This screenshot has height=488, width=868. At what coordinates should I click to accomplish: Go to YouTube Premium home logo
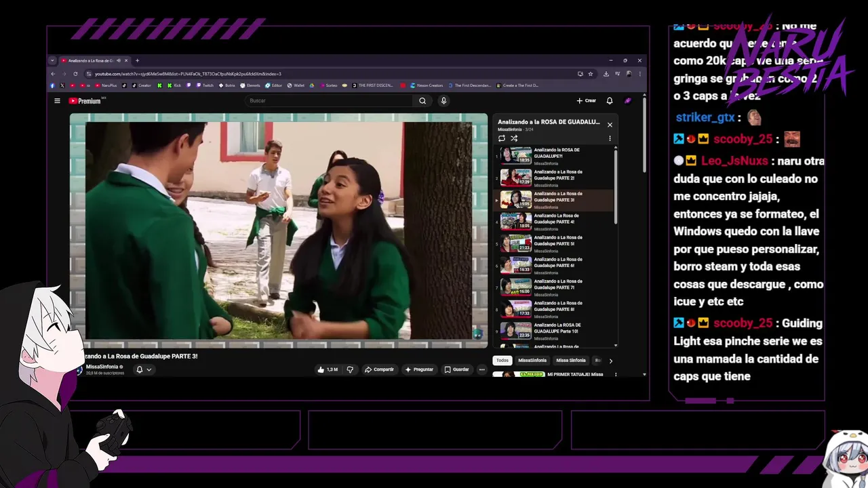click(x=85, y=101)
